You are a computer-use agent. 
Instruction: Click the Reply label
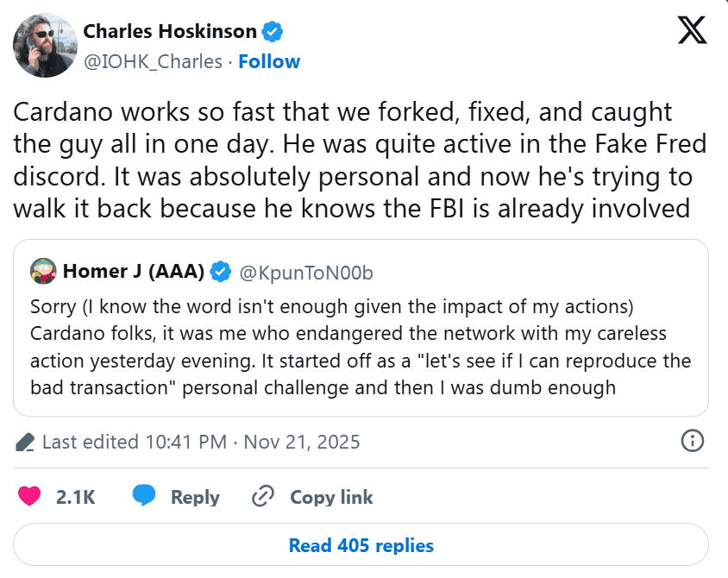point(195,497)
